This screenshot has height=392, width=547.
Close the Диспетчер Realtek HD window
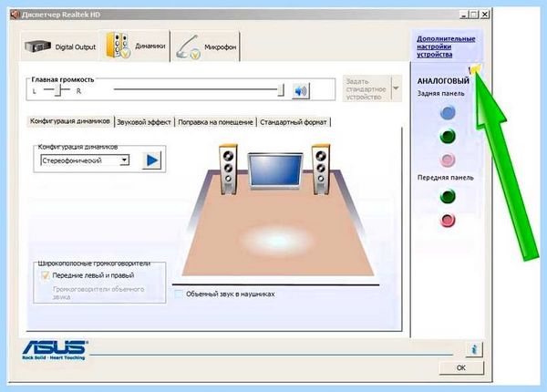click(485, 15)
